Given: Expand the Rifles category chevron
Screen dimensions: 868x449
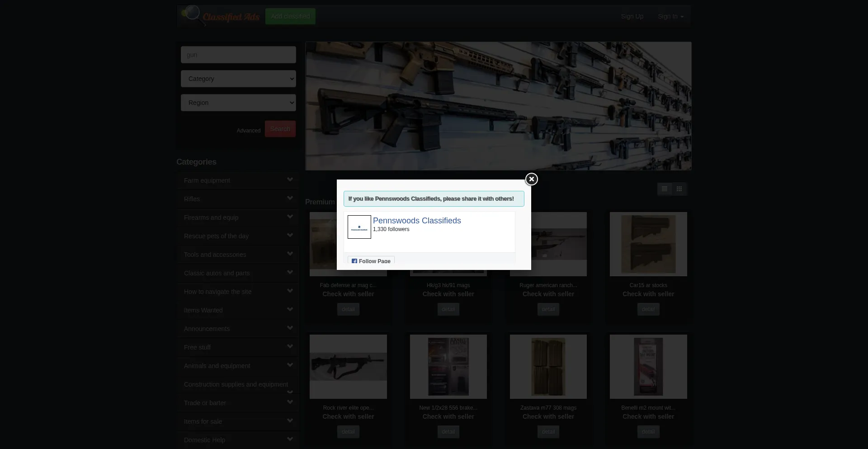Looking at the screenshot, I should point(290,198).
